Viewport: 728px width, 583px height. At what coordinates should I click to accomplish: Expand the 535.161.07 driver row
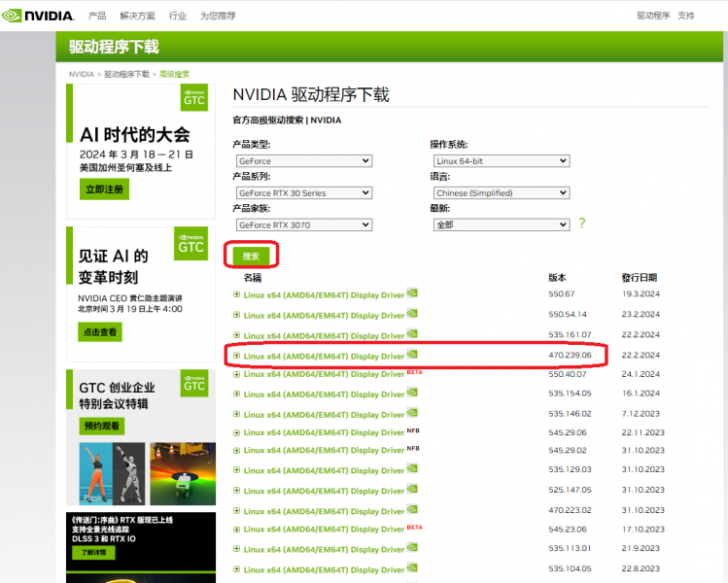point(237,335)
